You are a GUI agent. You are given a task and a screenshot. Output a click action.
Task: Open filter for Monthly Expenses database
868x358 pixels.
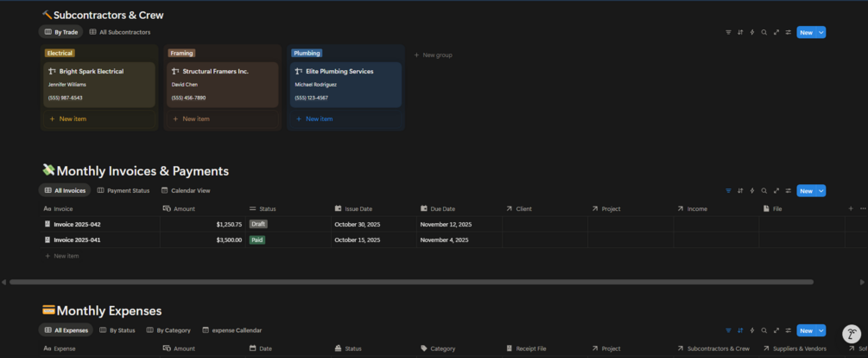[728, 330]
